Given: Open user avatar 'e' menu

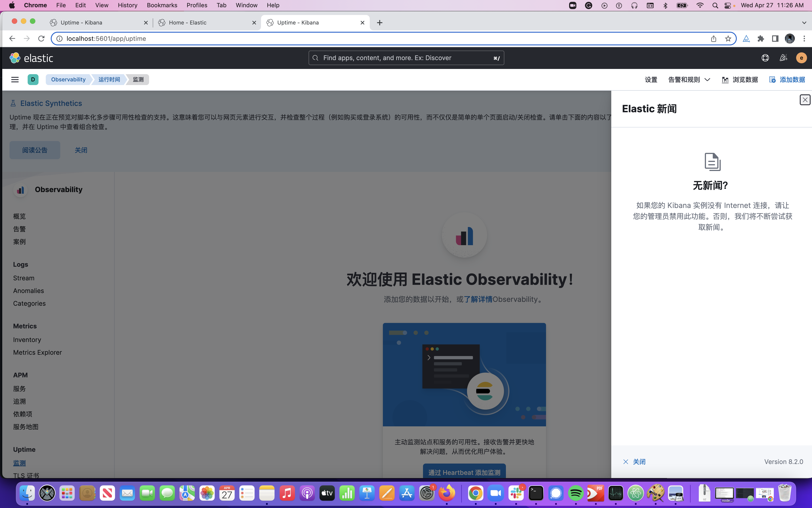Looking at the screenshot, I should pos(801,58).
